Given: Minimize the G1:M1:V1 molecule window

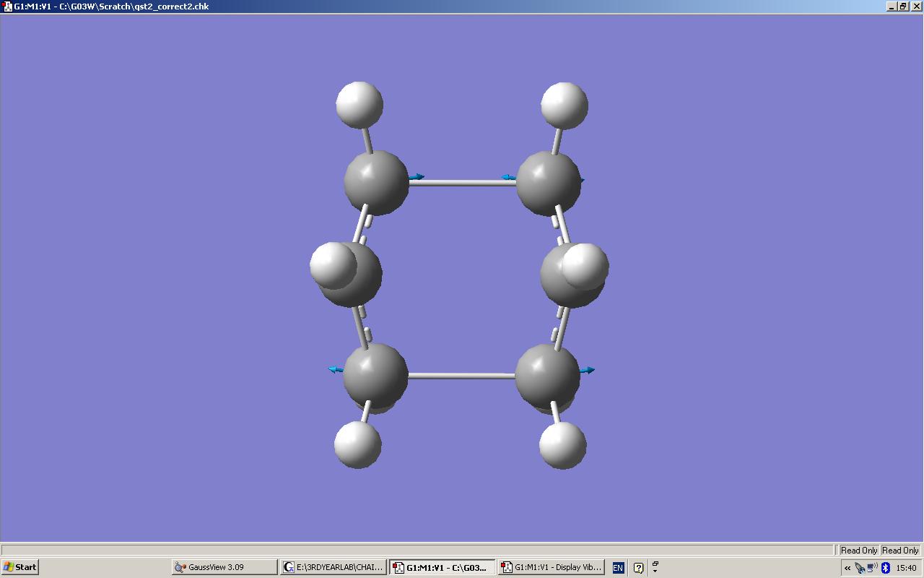Looking at the screenshot, I should 892,7.
